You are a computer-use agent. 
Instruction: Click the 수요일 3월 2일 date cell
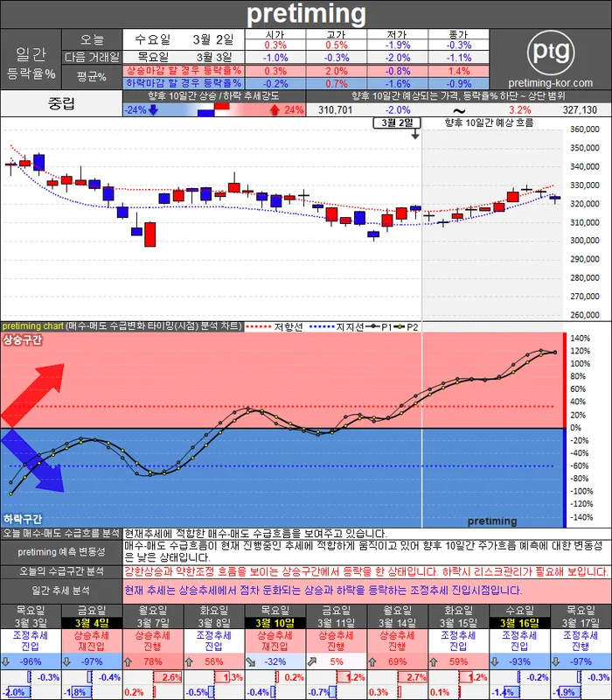pos(184,39)
